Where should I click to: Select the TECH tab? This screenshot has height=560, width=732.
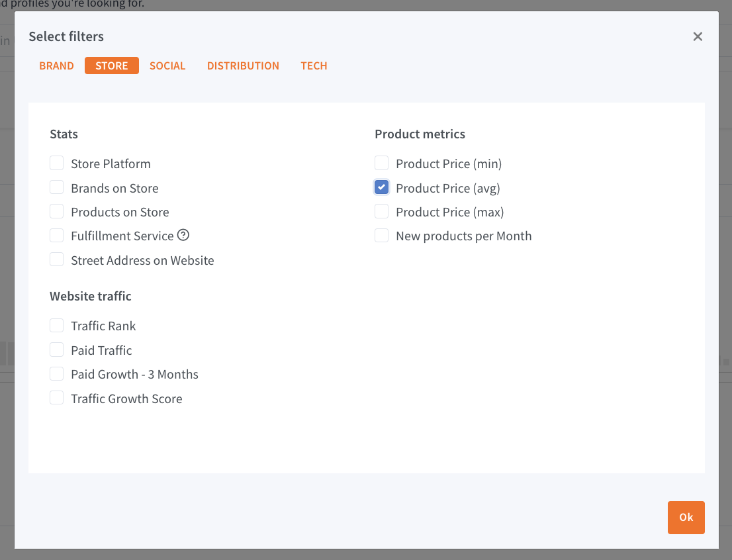314,66
